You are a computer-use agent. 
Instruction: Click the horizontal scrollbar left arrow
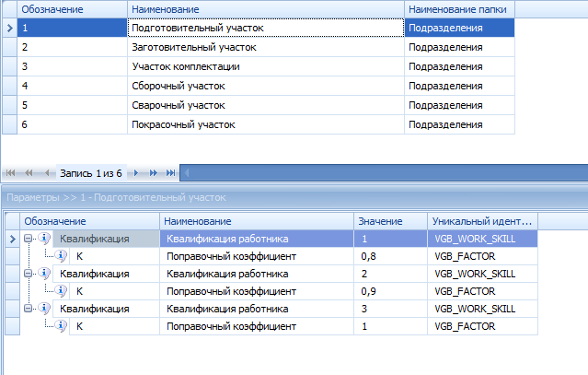(185, 173)
